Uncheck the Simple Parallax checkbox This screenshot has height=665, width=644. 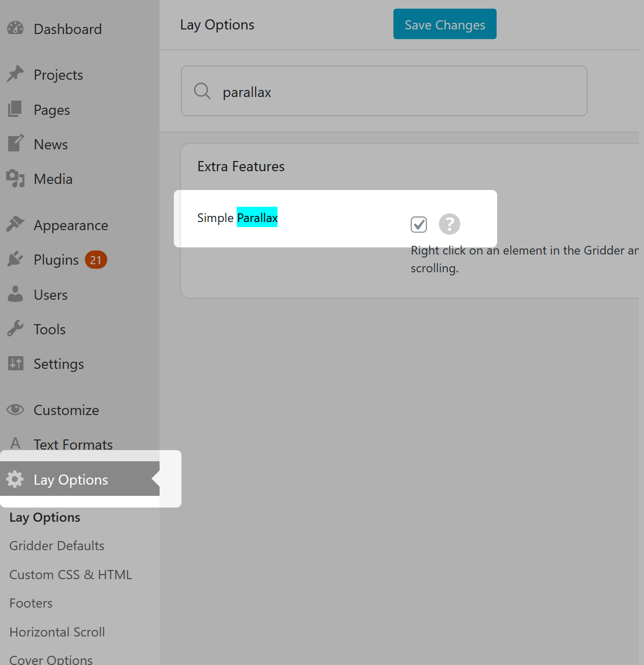[x=419, y=224]
